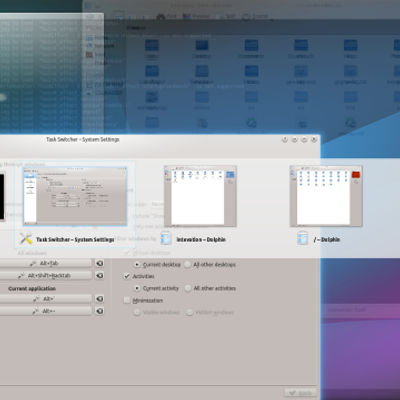
Task: Open the Music folder in Dolphin
Action: (x=350, y=49)
